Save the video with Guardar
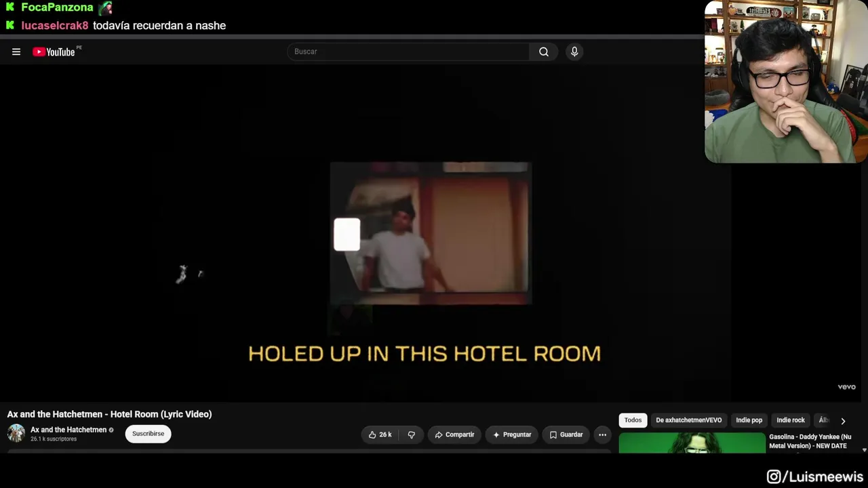The image size is (868, 488). [x=566, y=434]
